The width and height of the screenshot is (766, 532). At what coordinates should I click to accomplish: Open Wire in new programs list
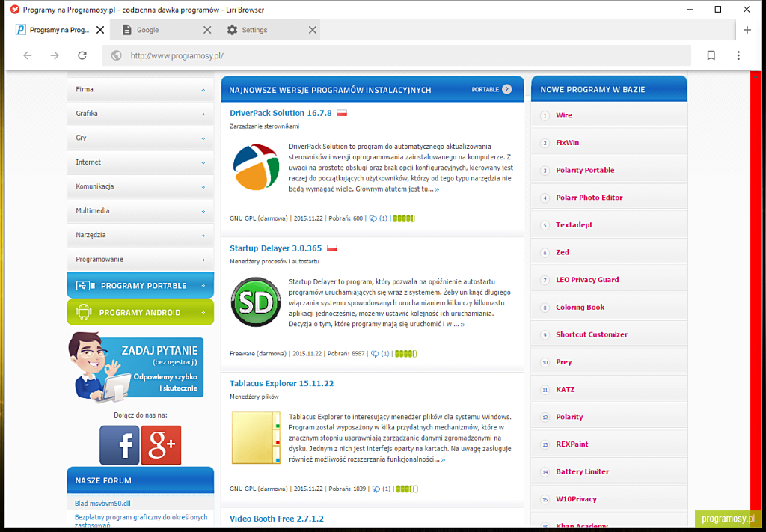pos(564,115)
